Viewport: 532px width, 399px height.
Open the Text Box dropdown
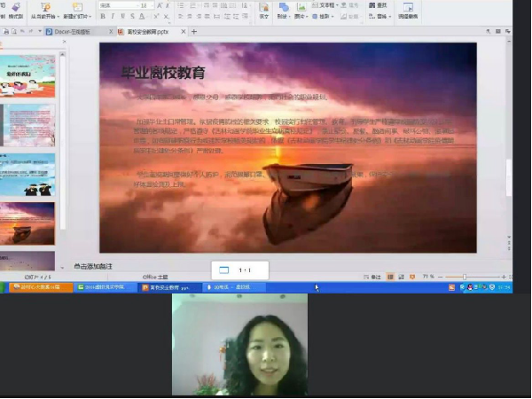[x=337, y=5]
